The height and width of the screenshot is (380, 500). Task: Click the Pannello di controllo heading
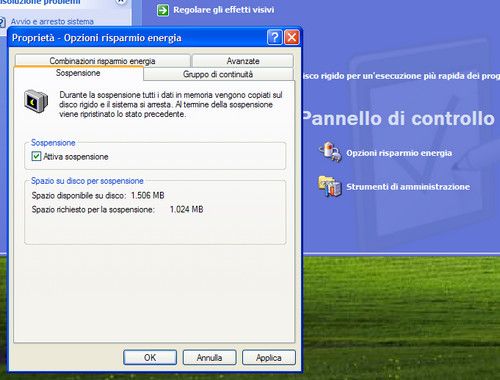pyautogui.click(x=398, y=119)
